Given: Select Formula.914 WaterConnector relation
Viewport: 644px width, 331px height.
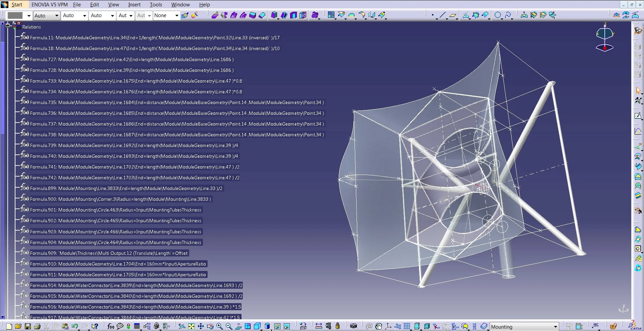Looking at the screenshot, I should (136, 285).
